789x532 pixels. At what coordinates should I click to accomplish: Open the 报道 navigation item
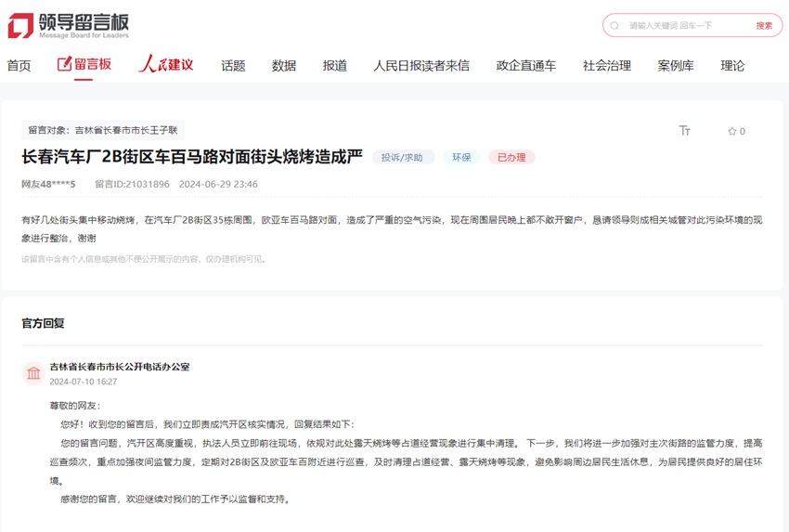click(x=335, y=65)
